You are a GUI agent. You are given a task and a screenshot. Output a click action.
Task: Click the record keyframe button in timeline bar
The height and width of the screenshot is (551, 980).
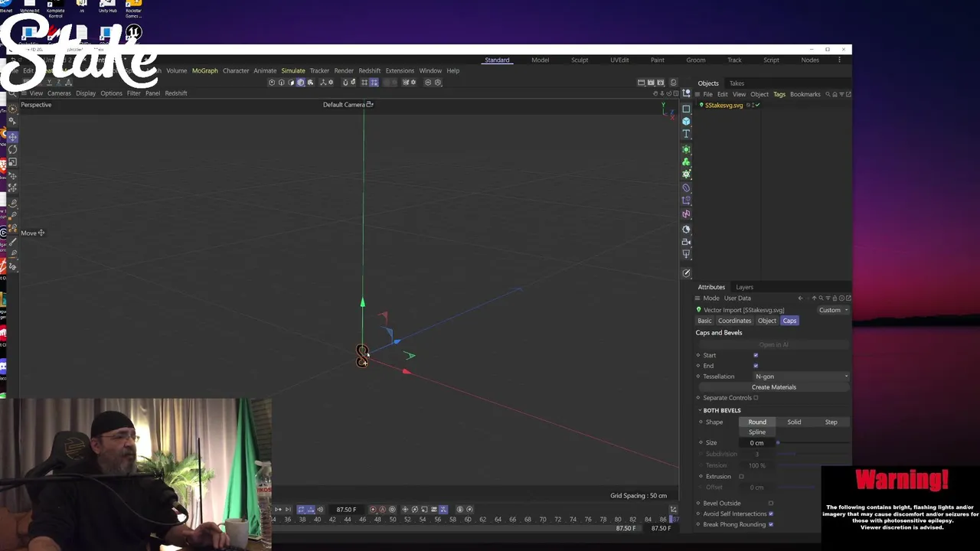[373, 510]
